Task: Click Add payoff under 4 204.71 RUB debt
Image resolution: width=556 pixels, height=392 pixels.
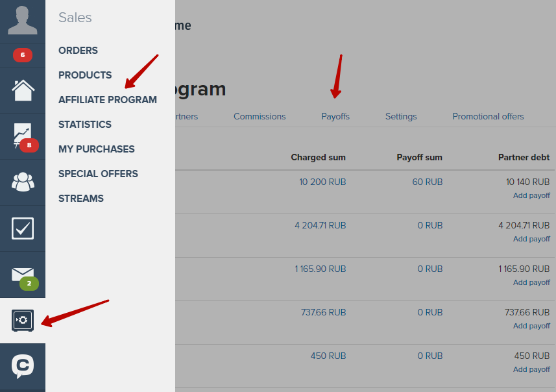Action: 531,239
